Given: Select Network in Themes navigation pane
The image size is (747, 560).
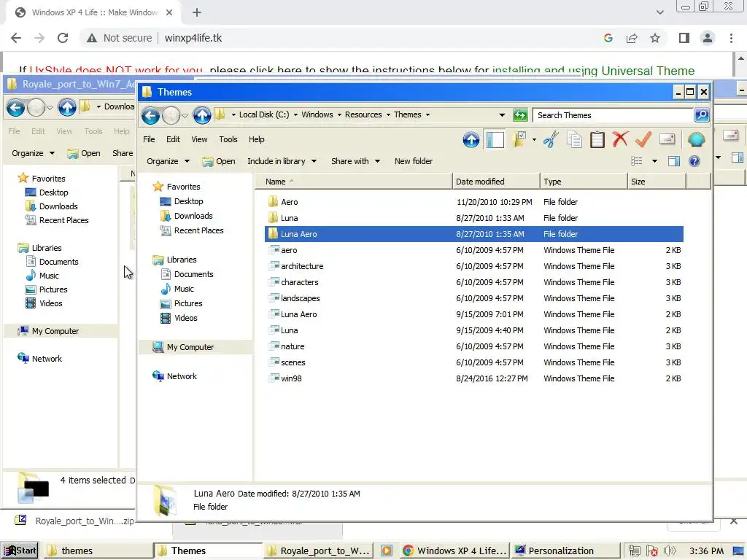Looking at the screenshot, I should click(x=182, y=376).
